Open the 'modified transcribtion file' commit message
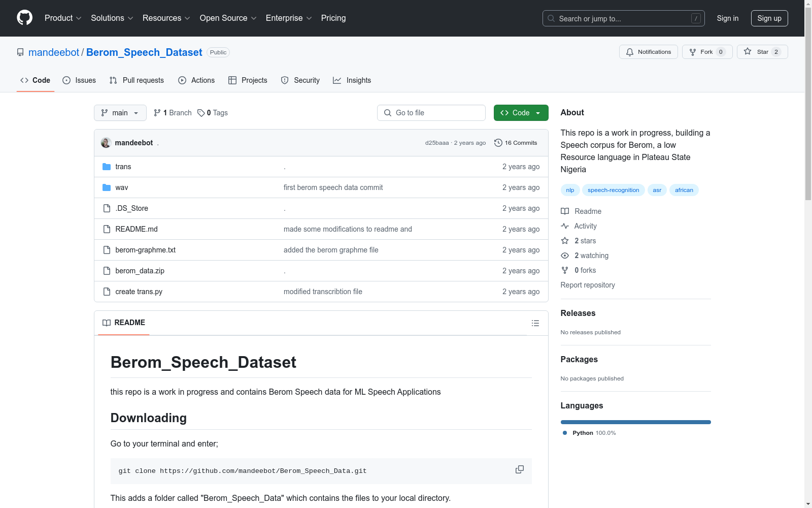Viewport: 812px width, 508px height. point(323,292)
